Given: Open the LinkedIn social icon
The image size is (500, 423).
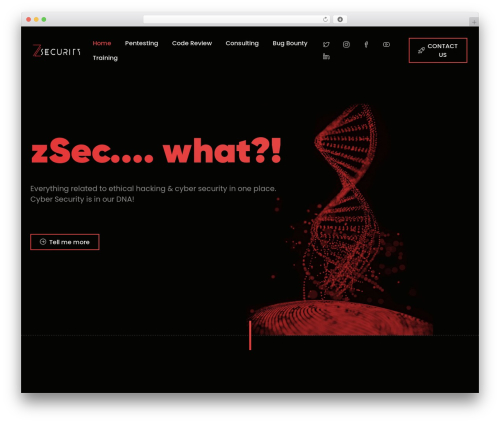Looking at the screenshot, I should (x=326, y=57).
